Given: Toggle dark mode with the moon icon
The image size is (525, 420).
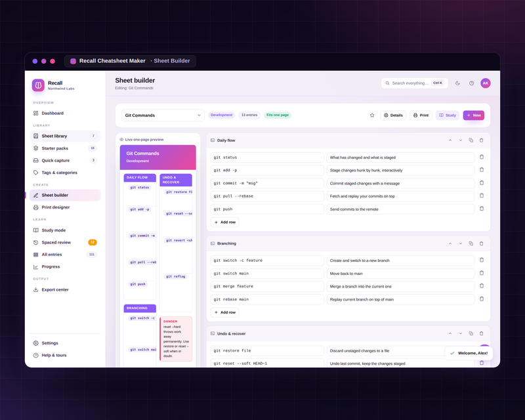Looking at the screenshot, I should coord(457,83).
